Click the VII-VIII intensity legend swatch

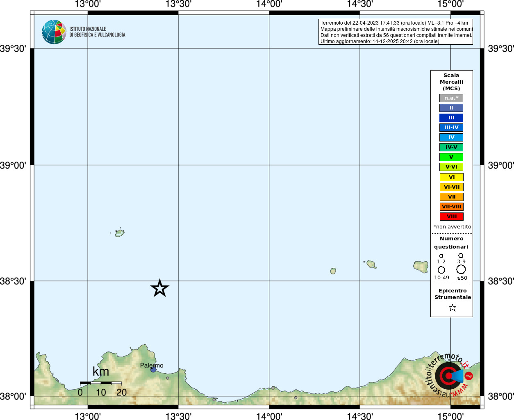(x=451, y=207)
